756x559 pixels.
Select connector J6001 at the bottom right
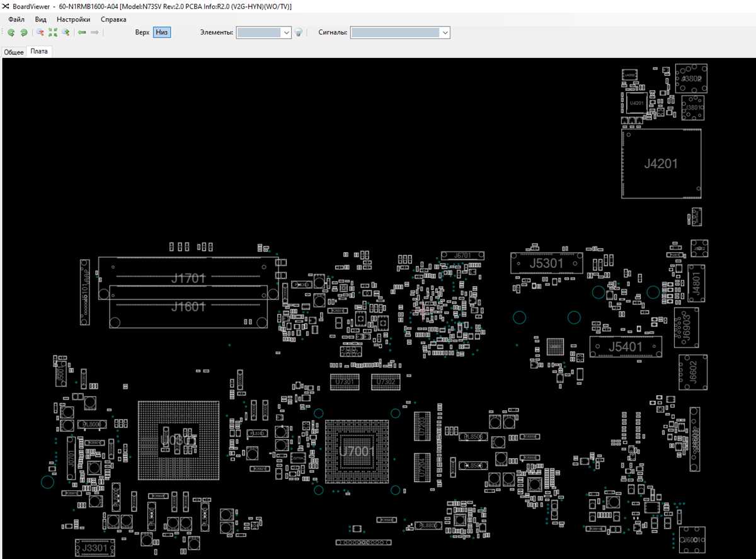pyautogui.click(x=692, y=541)
